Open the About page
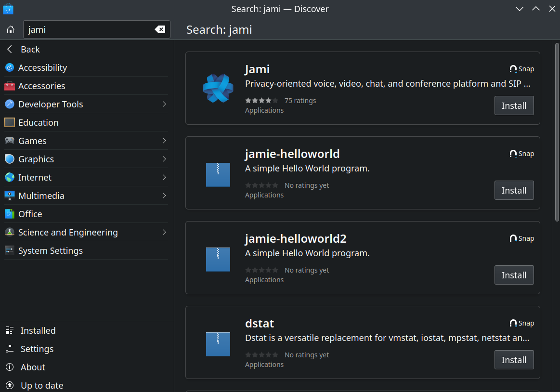Screen dimensions: 560x392 tap(87, 367)
